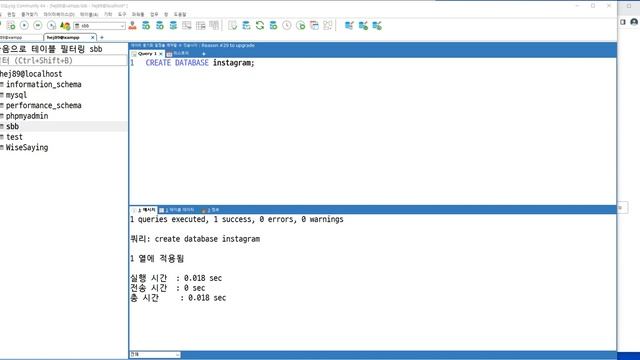Select performance_schema in object browser
This screenshot has width=640, height=360.
pos(44,106)
